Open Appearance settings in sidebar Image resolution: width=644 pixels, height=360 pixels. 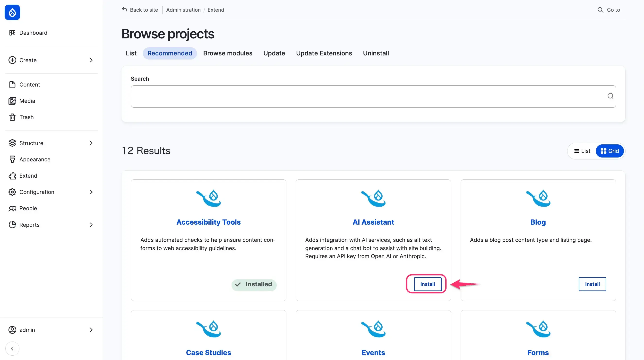pos(35,159)
